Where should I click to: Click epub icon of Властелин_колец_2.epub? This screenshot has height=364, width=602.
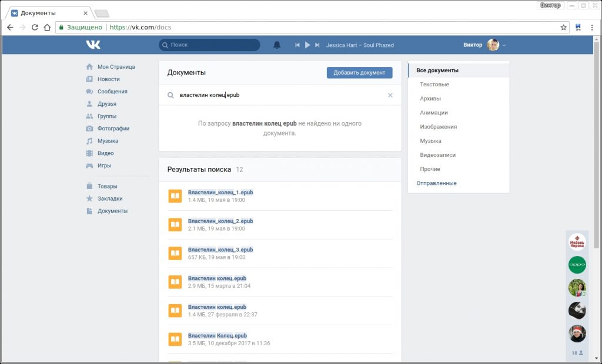click(x=175, y=225)
